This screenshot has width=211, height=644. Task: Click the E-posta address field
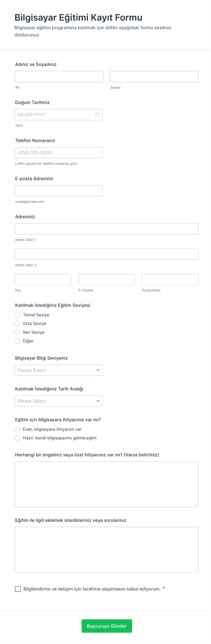pyautogui.click(x=59, y=191)
